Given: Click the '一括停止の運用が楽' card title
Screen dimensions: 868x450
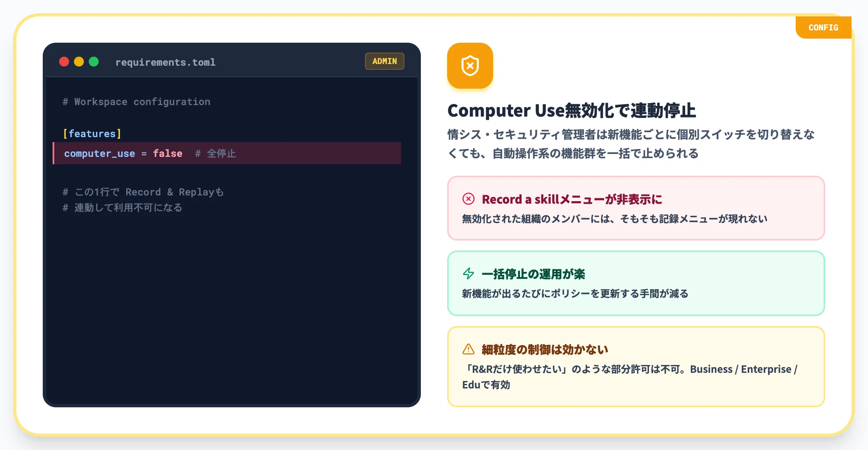Looking at the screenshot, I should pos(533,274).
